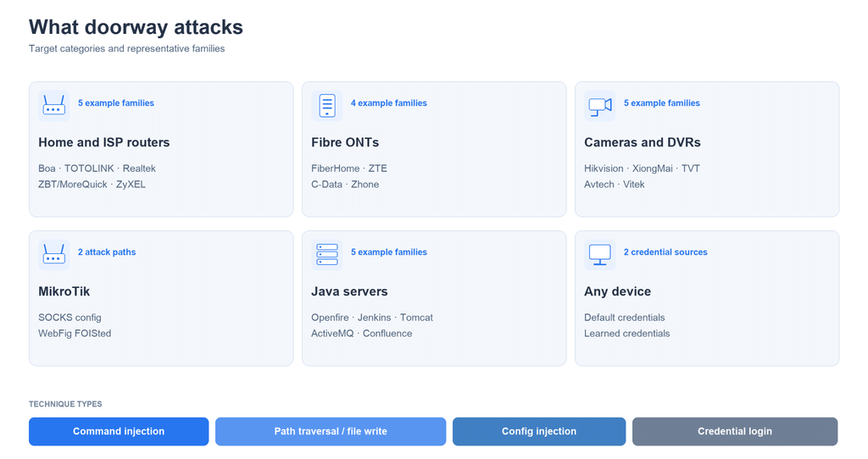Click the 'C-Data · Zhone' line

[345, 185]
